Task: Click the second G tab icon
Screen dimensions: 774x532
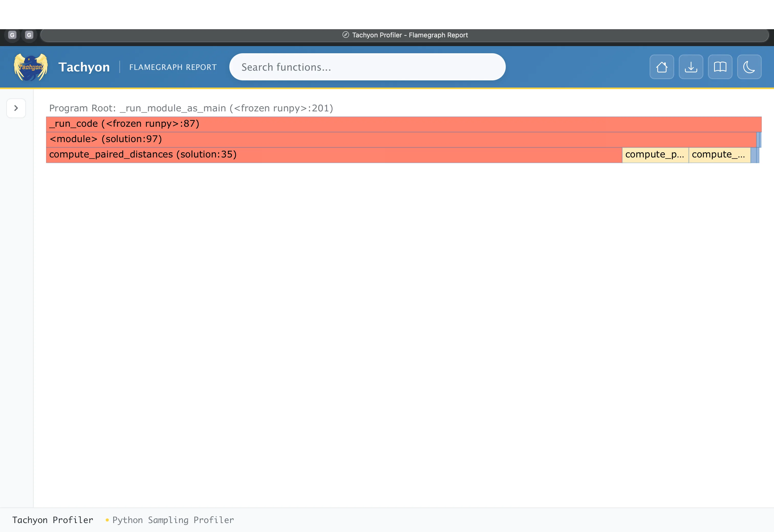Action: click(x=29, y=35)
